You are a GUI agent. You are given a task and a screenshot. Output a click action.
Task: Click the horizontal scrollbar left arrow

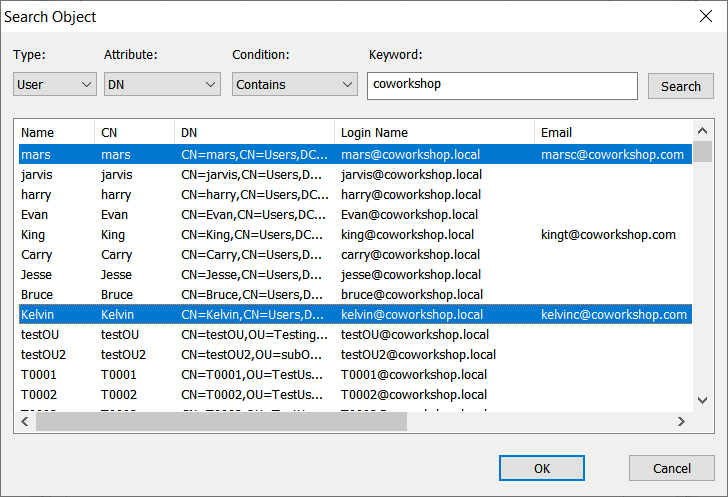(x=25, y=422)
